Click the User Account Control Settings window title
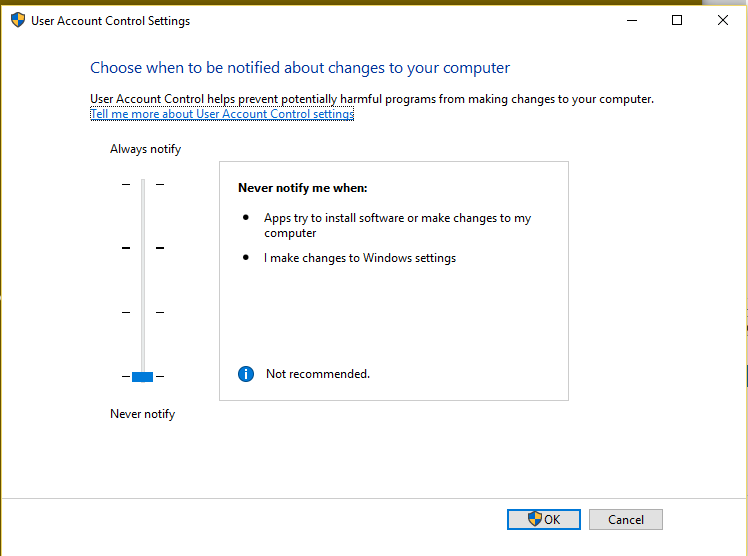Viewport: 748px width, 556px height. tap(111, 21)
